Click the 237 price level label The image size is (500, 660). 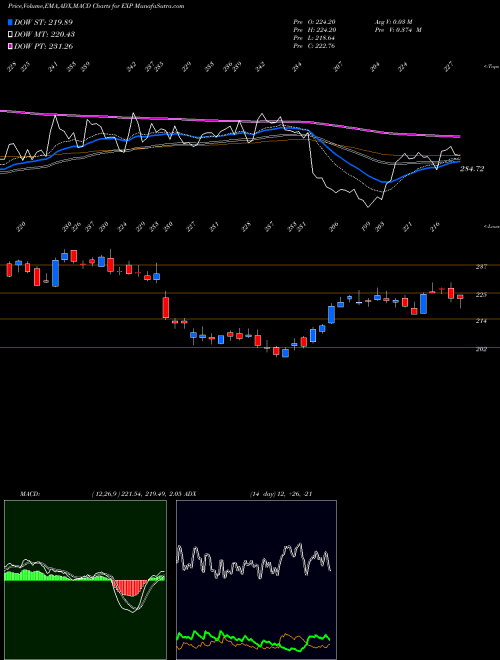[481, 266]
